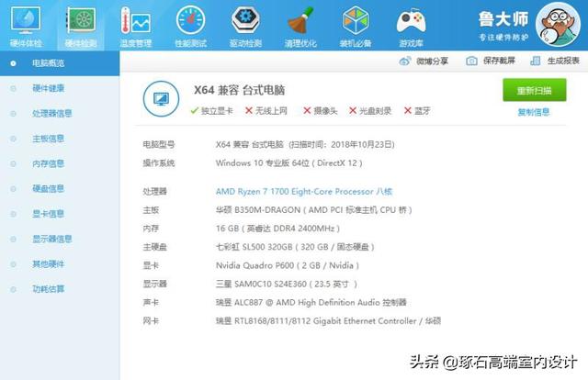588x380 pixels.
Task: Open the 游戏库 game library icon
Action: coord(411,25)
